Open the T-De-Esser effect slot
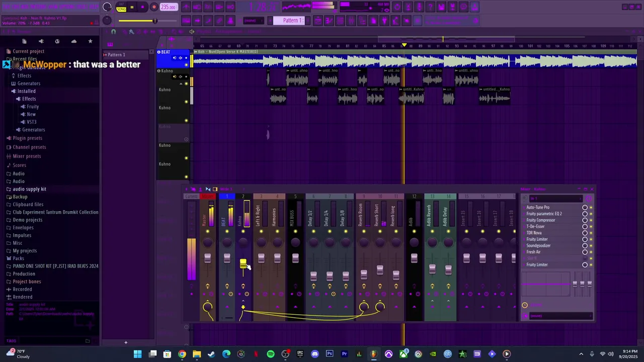Image resolution: width=644 pixels, height=362 pixels. coord(535,227)
